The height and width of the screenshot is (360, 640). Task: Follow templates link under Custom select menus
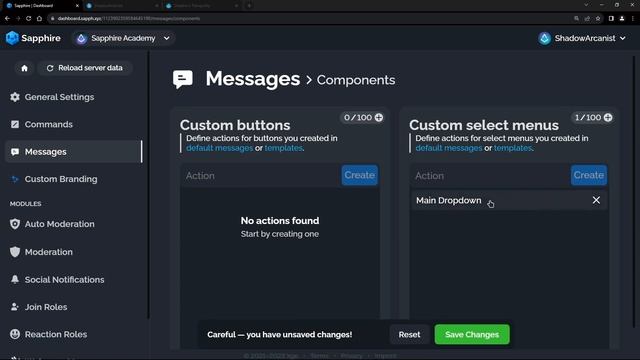tap(513, 148)
